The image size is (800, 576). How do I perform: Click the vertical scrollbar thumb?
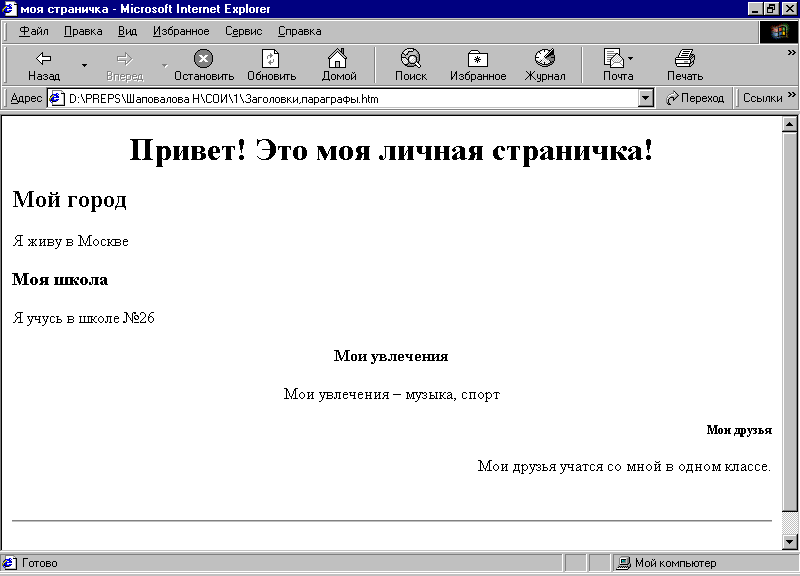pos(789,322)
